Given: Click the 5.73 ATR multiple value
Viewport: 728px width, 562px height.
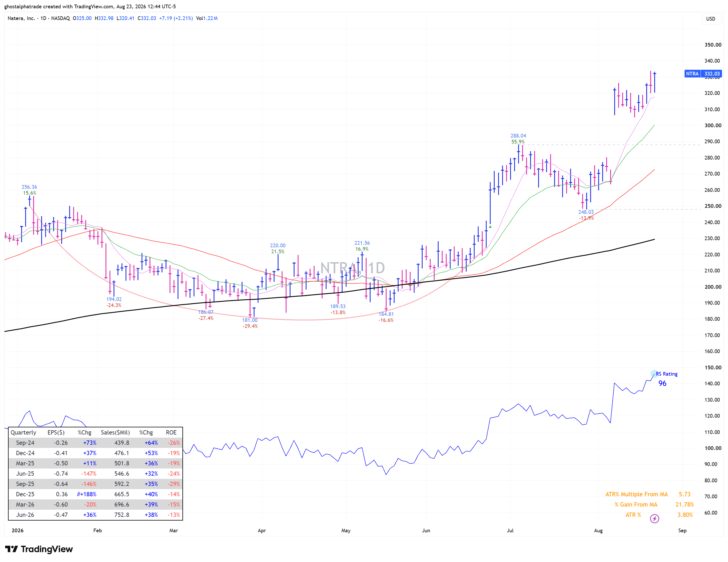Looking at the screenshot, I should point(685,494).
